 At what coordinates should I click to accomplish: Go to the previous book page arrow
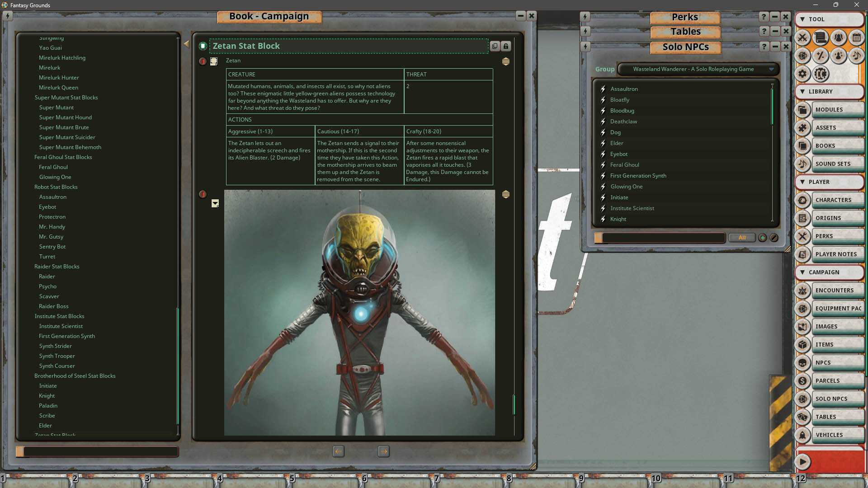point(338,451)
